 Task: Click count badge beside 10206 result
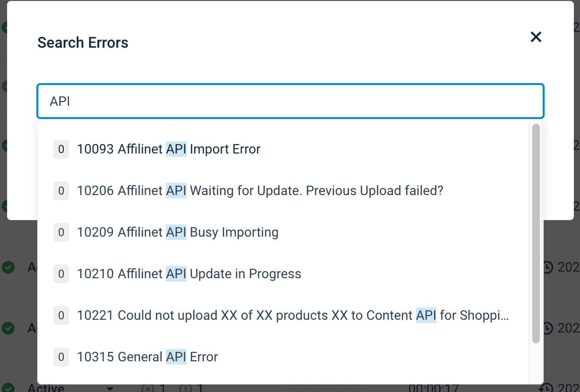click(x=61, y=191)
